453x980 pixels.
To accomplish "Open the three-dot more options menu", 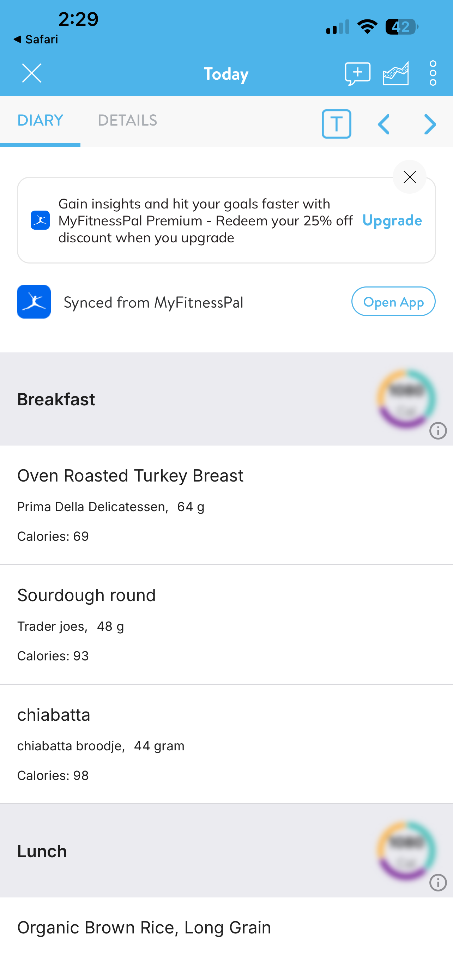I will (x=433, y=73).
